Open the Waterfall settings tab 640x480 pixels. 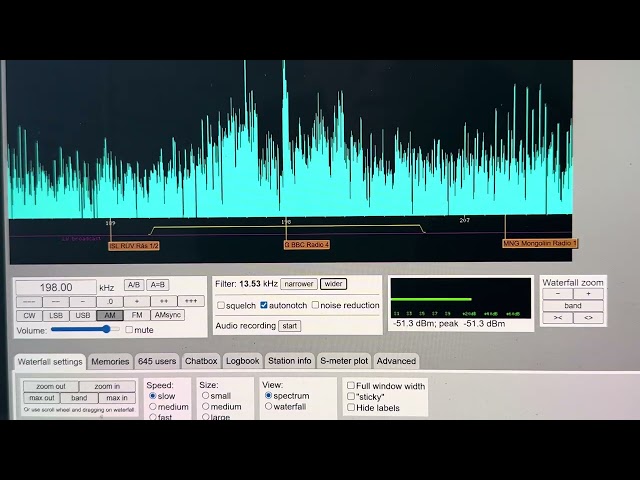[x=50, y=362]
